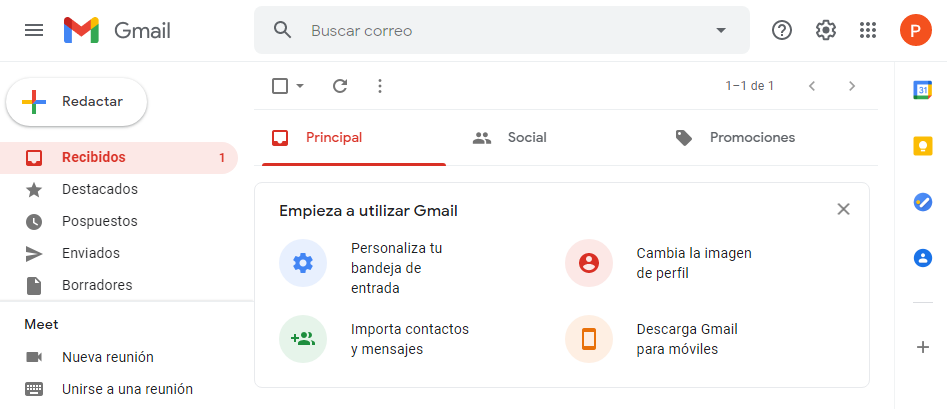Tick the select all checkbox
Screen dimensions: 947x409
pos(280,86)
